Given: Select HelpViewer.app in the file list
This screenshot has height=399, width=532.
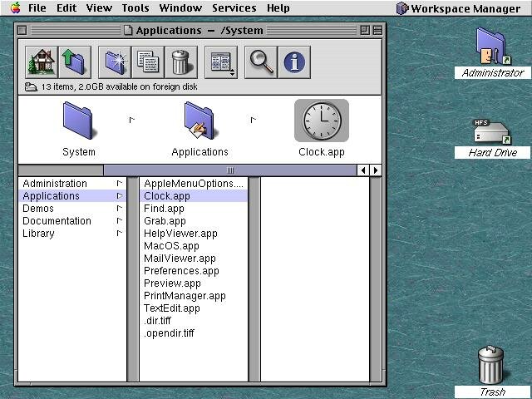Looking at the screenshot, I should pos(194,234).
